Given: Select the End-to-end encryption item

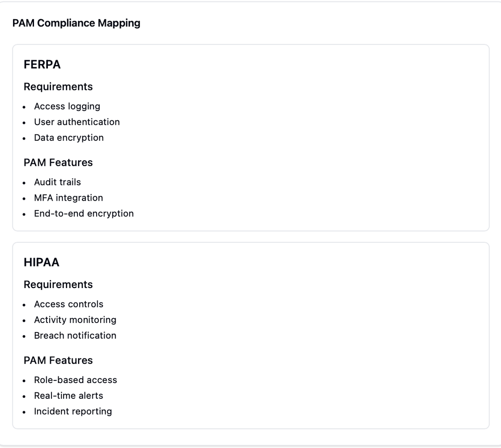Looking at the screenshot, I should 84,213.
